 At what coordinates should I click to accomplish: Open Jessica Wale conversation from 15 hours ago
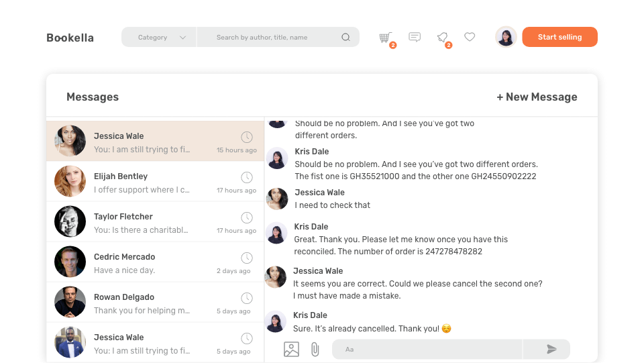point(155,141)
